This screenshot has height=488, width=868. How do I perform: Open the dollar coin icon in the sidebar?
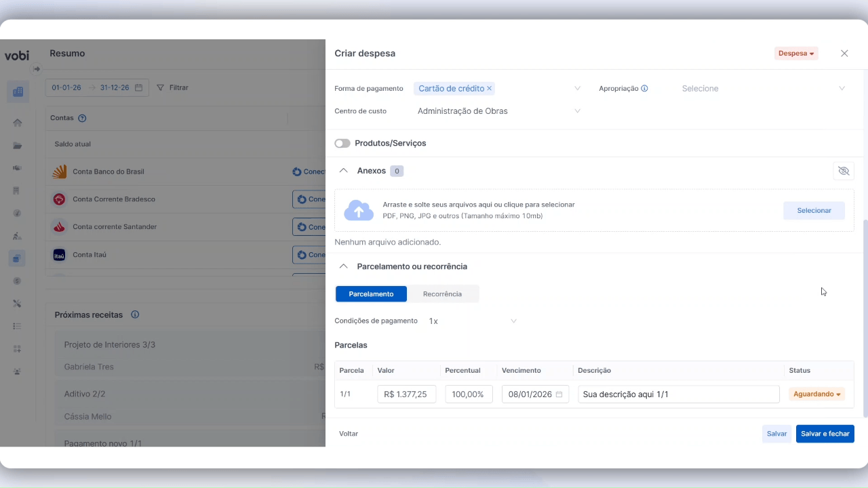[x=18, y=281]
